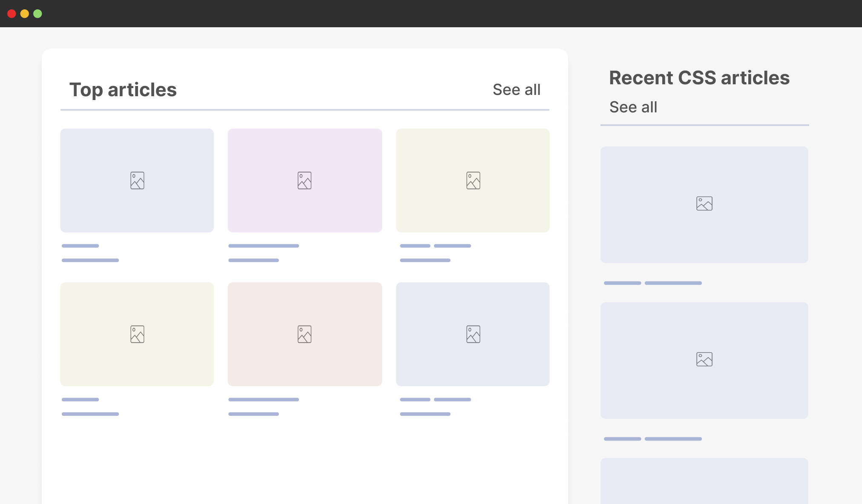Click title placeholder under first Recent CSS card

[x=652, y=283]
